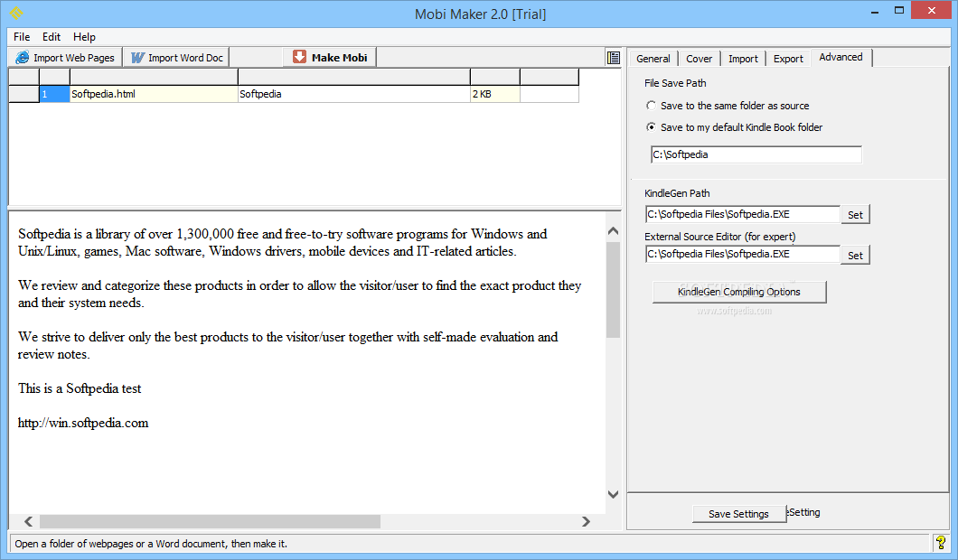Click the 'This is a Softpedia test' line
The height and width of the screenshot is (560, 958).
(x=80, y=388)
